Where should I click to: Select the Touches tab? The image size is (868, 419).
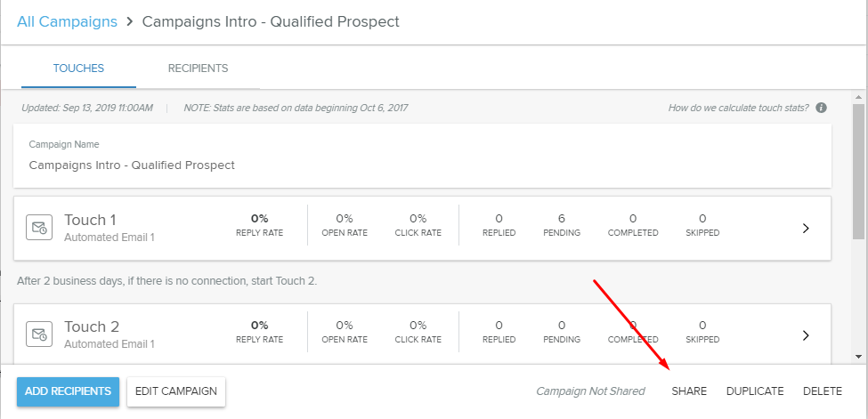[x=78, y=68]
